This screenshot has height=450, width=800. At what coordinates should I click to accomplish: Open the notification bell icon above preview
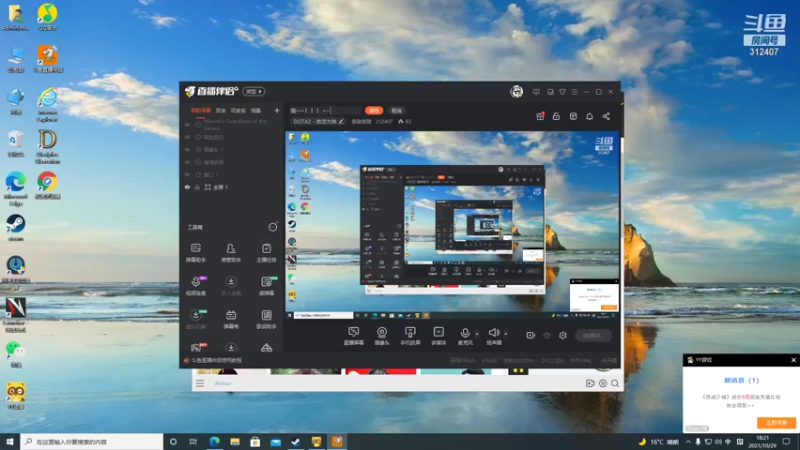589,116
